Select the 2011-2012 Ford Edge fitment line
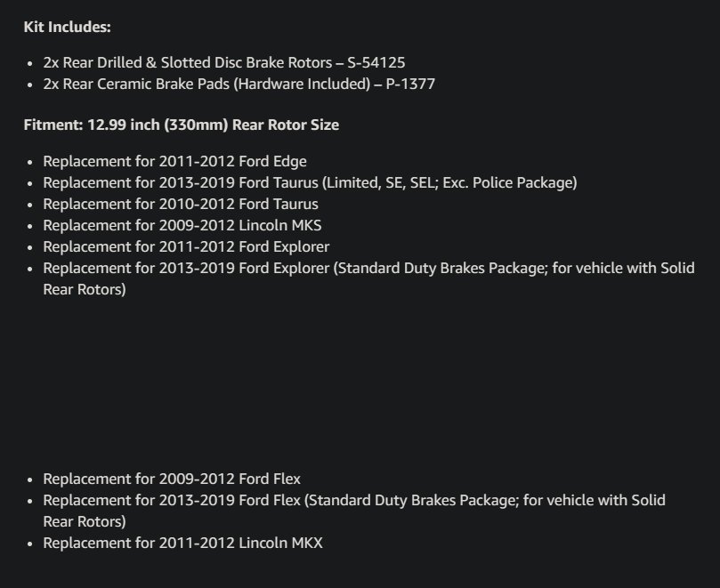 [x=174, y=161]
